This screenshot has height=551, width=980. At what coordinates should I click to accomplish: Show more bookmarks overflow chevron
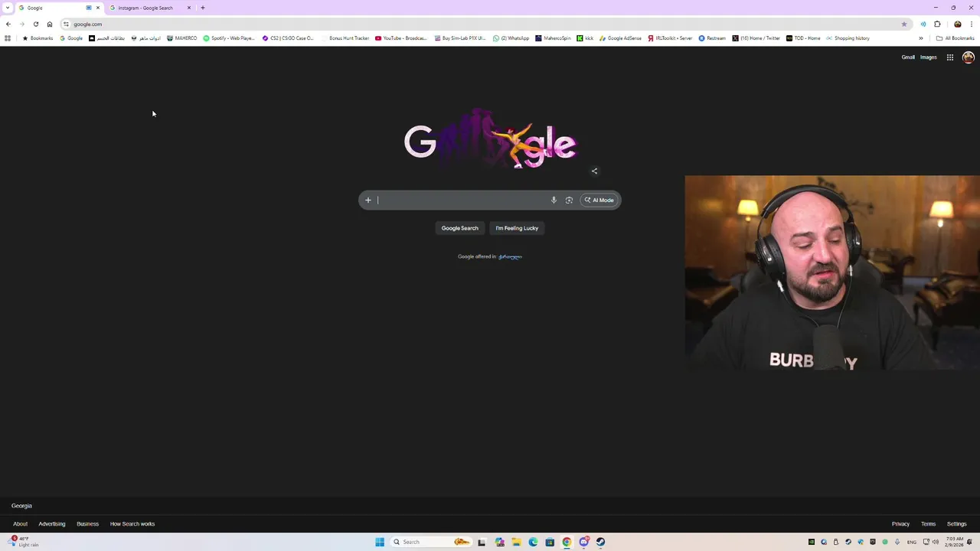point(921,38)
